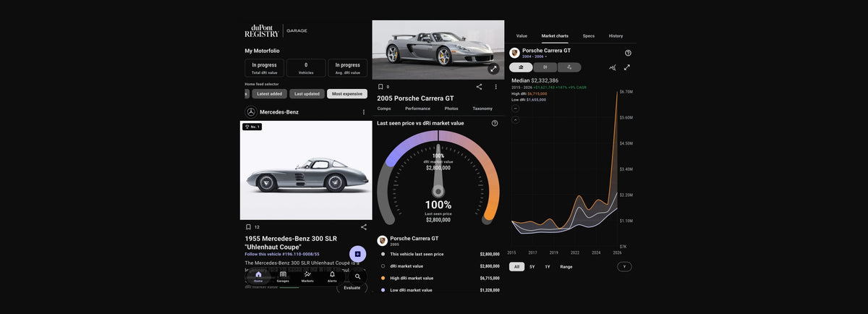Viewport: 868px width, 314px height.
Task: Tap the purple add floating button
Action: click(x=357, y=254)
